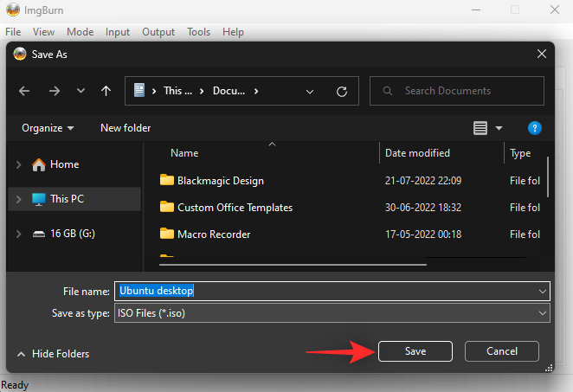The height and width of the screenshot is (392, 573).
Task: Select 'This ...' breadcrumb in address bar
Action: click(x=177, y=91)
